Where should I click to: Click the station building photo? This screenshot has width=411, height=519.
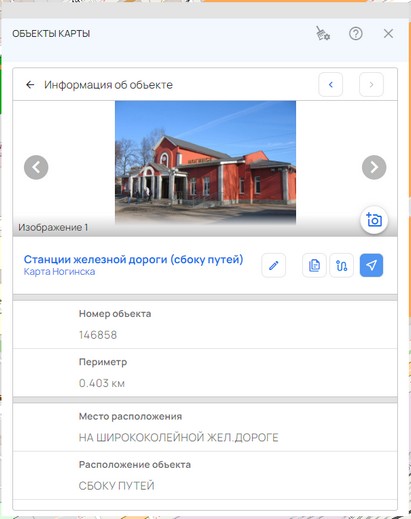(205, 163)
